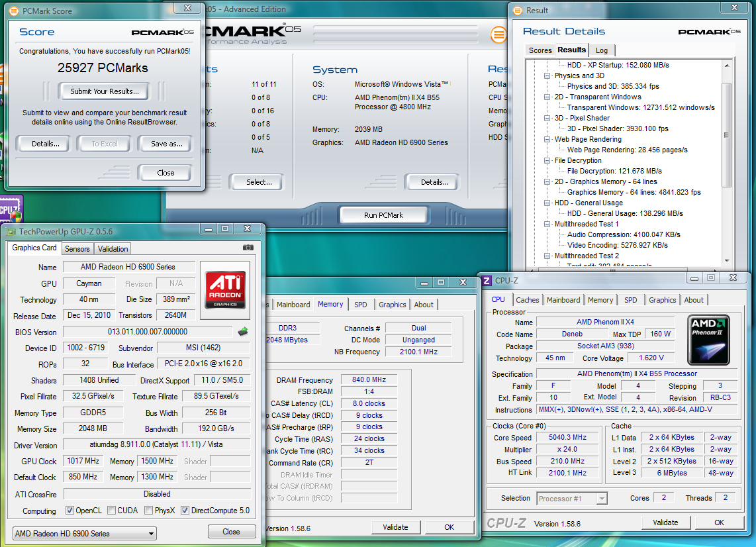
Task: Collapse the Multithreaded Test 1 node
Action: pyautogui.click(x=547, y=224)
